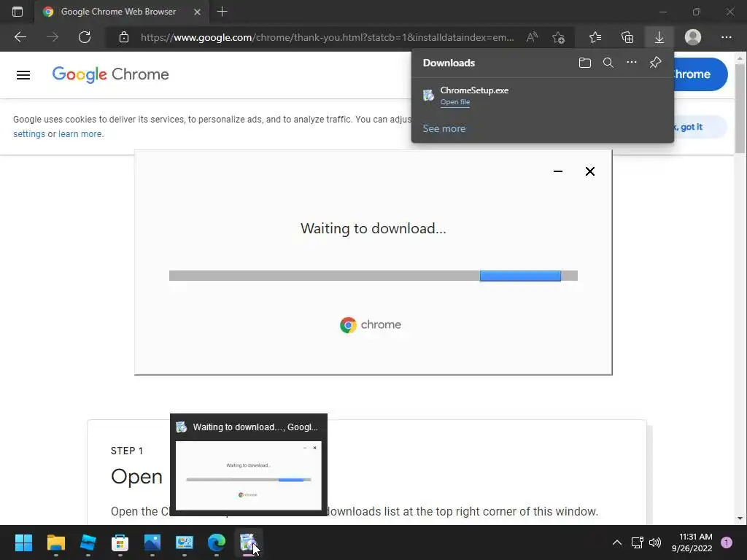Open Edge Settings and more menu

[x=726, y=37]
